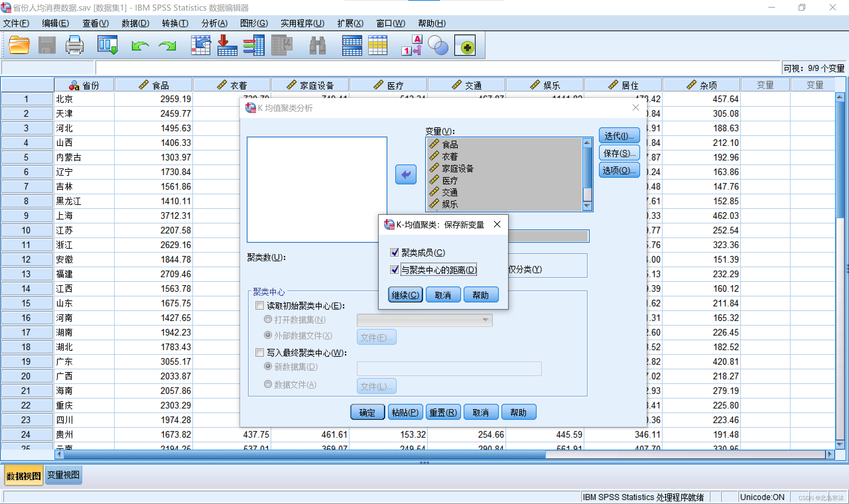849x504 pixels.
Task: Open the 图形(G) menu
Action: pyautogui.click(x=254, y=23)
